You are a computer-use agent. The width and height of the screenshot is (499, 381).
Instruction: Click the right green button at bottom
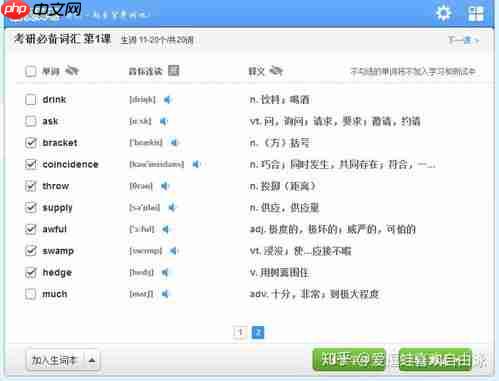coord(435,360)
